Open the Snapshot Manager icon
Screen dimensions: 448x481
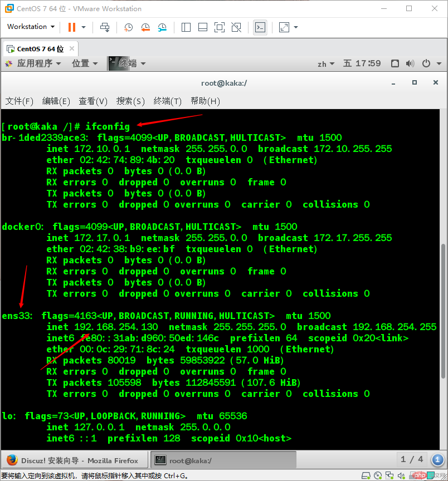coord(163,27)
